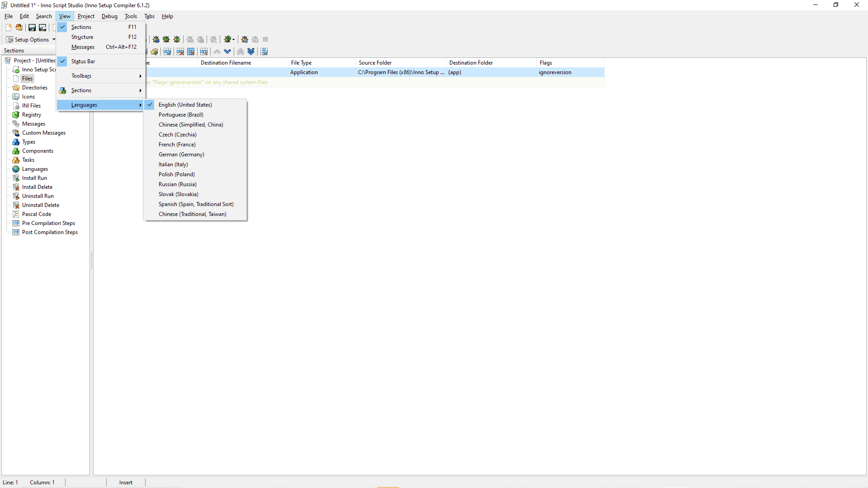Image resolution: width=868 pixels, height=488 pixels.
Task: Select Portuguese (Brazil) language
Action: (195, 115)
